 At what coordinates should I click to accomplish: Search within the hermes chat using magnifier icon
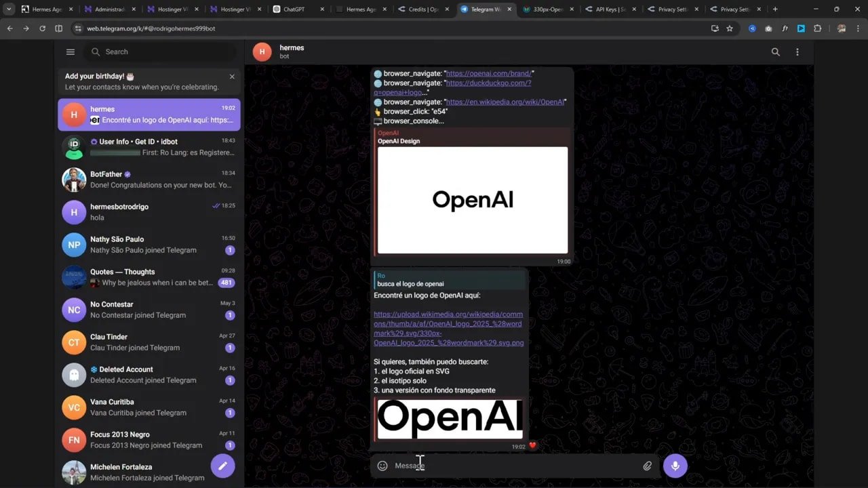pyautogui.click(x=776, y=52)
